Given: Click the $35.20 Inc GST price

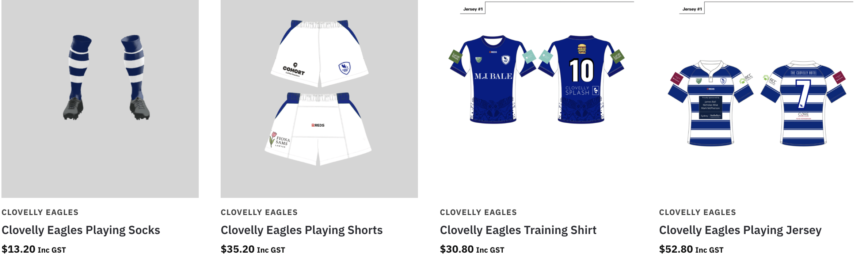Looking at the screenshot, I should (253, 249).
